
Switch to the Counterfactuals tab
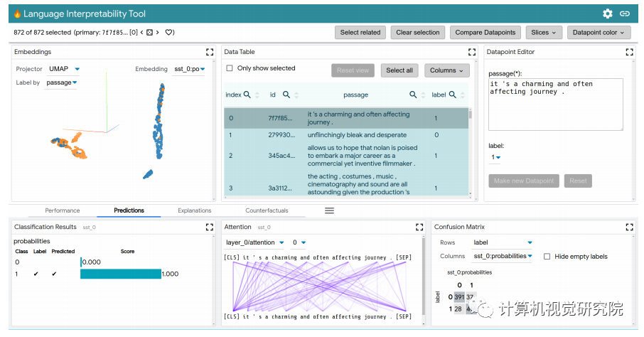tap(267, 210)
